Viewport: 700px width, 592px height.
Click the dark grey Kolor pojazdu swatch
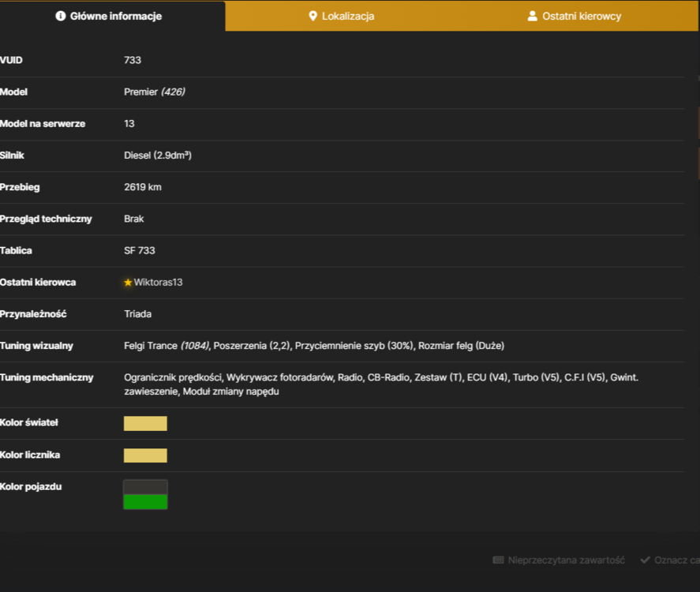pyautogui.click(x=145, y=487)
